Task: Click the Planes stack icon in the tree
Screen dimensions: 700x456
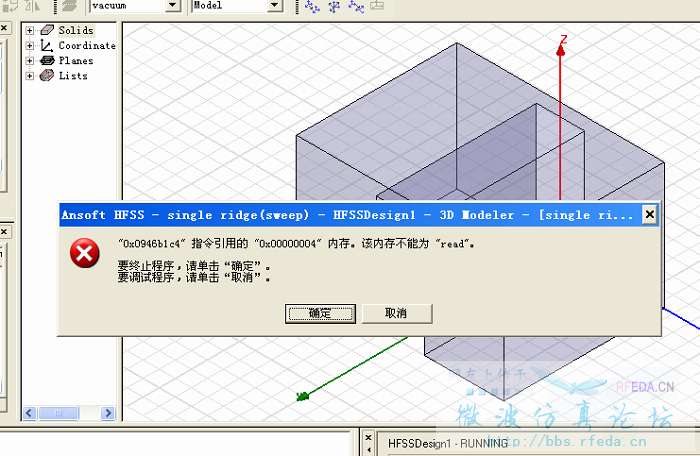Action: 47,60
